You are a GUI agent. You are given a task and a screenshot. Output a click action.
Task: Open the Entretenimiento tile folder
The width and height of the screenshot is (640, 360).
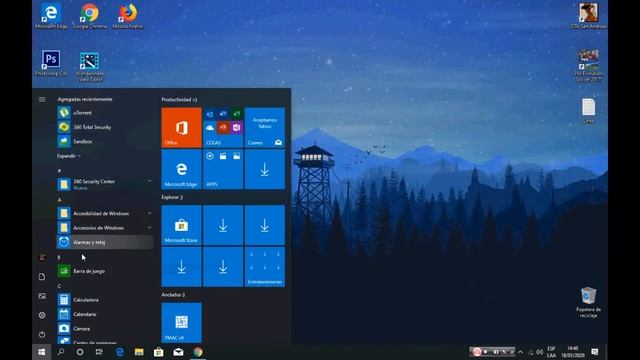264,267
